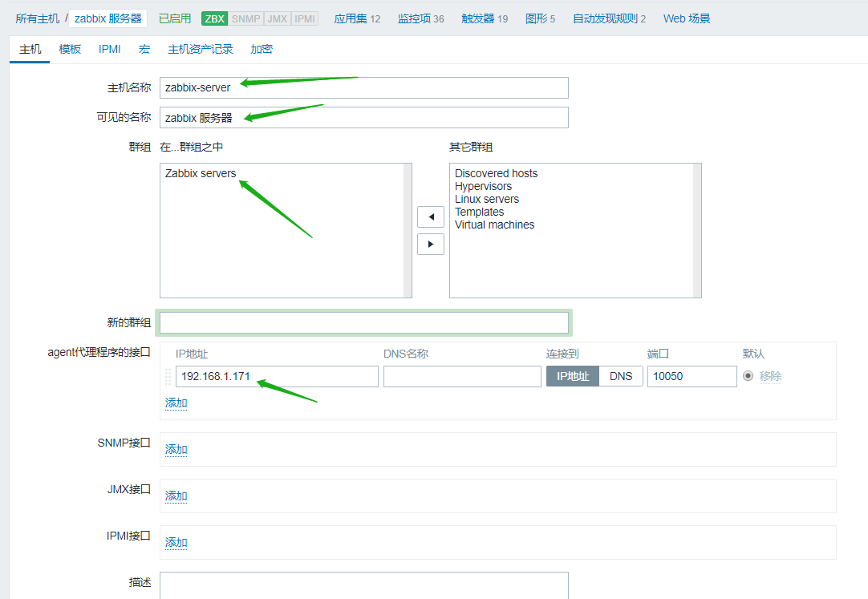Toggle the 已启用 host status link

(174, 18)
